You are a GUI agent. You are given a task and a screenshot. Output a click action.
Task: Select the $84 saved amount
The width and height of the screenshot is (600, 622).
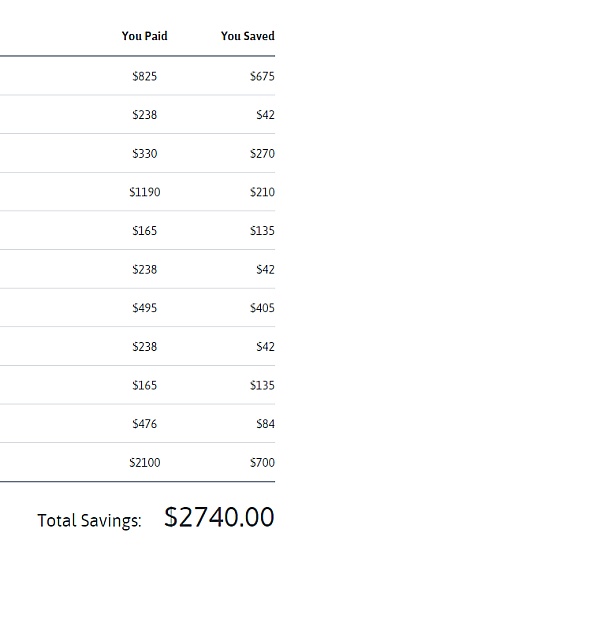[265, 424]
